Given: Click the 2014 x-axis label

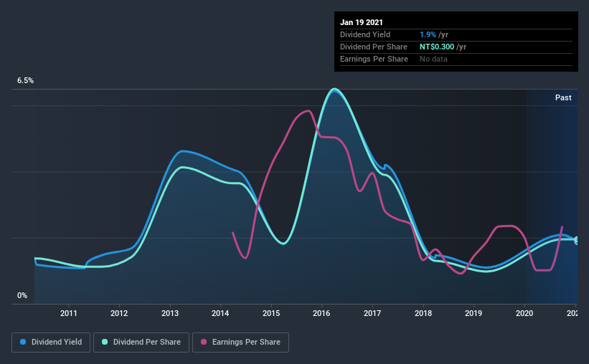Looking at the screenshot, I should [x=220, y=313].
